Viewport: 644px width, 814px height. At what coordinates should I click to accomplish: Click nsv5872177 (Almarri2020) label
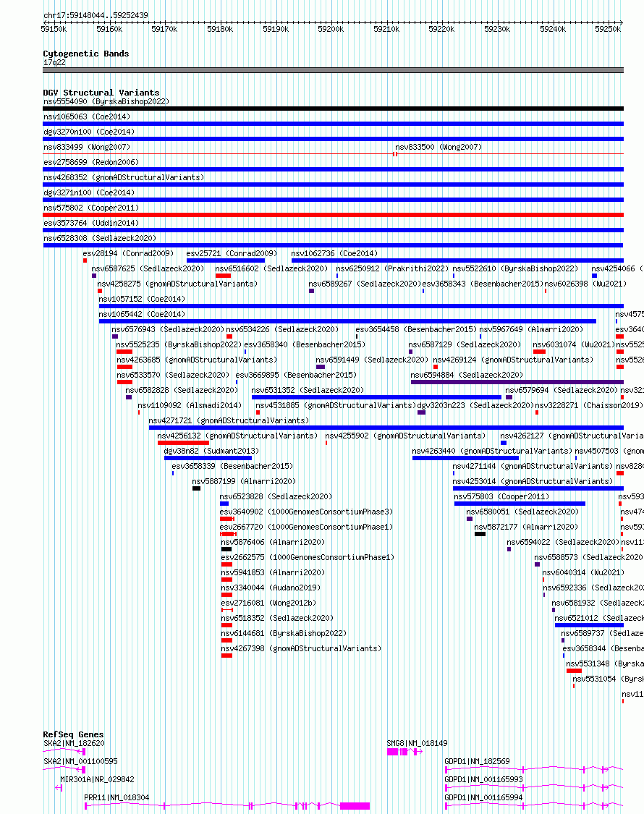[526, 527]
